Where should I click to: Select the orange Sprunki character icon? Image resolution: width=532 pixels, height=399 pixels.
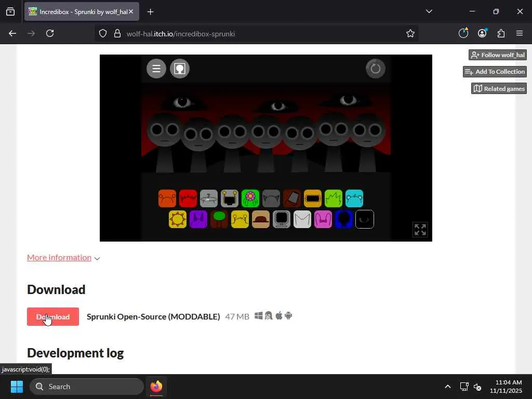coord(167,198)
